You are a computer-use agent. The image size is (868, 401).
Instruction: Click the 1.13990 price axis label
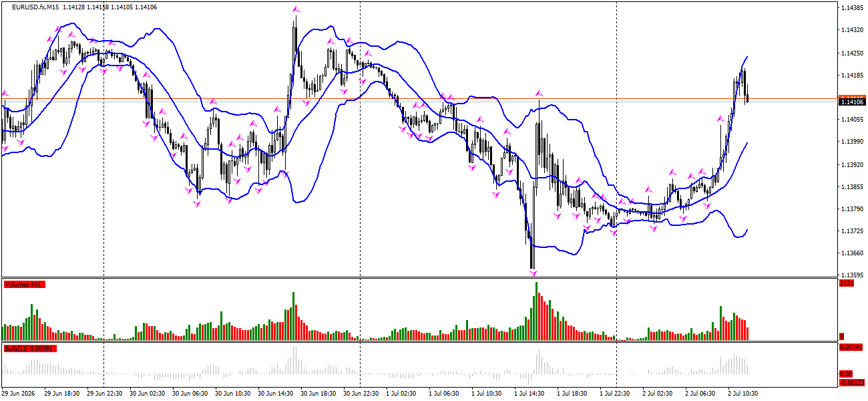[x=852, y=142]
